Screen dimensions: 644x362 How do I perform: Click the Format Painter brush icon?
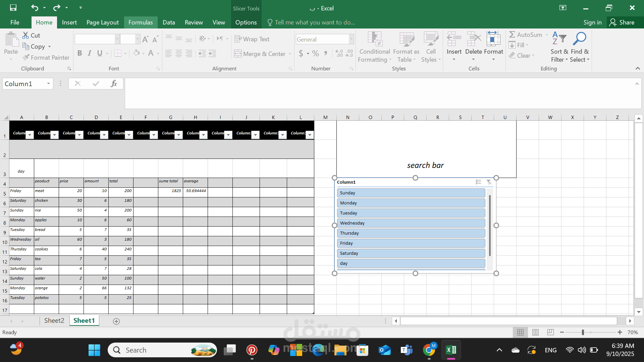(26, 57)
